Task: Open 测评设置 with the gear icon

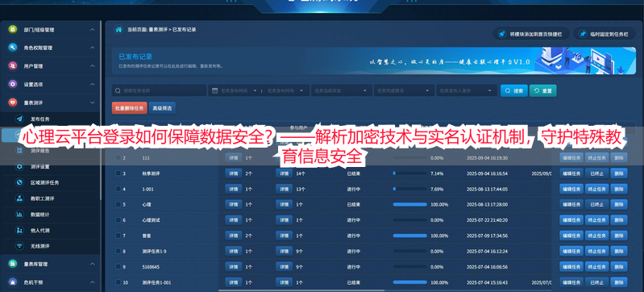Action: [x=19, y=166]
